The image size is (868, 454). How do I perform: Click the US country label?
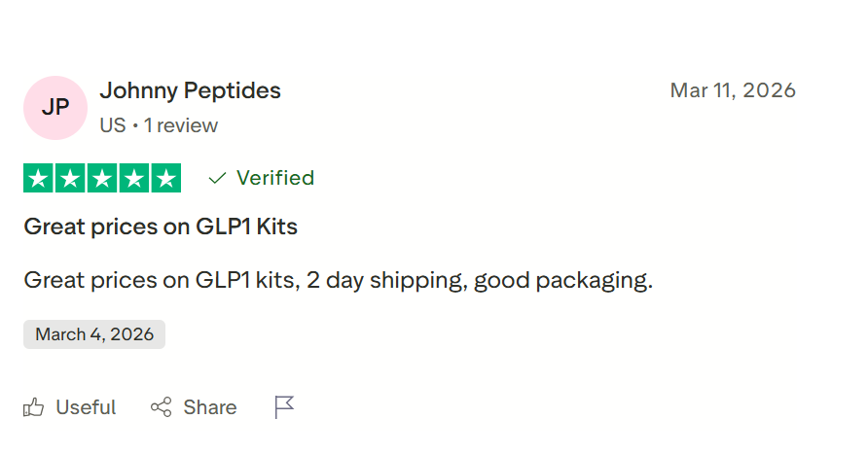[x=112, y=125]
